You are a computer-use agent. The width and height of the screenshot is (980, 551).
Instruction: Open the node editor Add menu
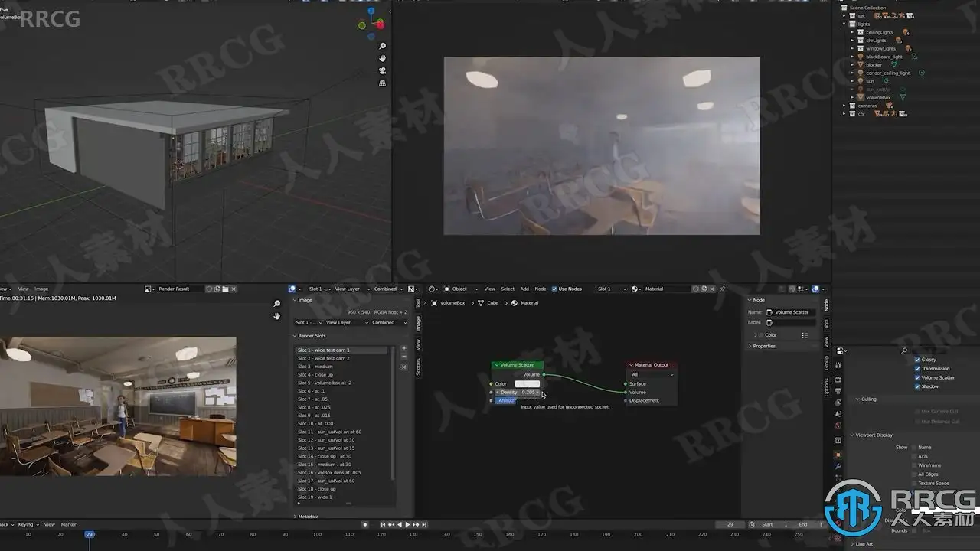point(524,289)
